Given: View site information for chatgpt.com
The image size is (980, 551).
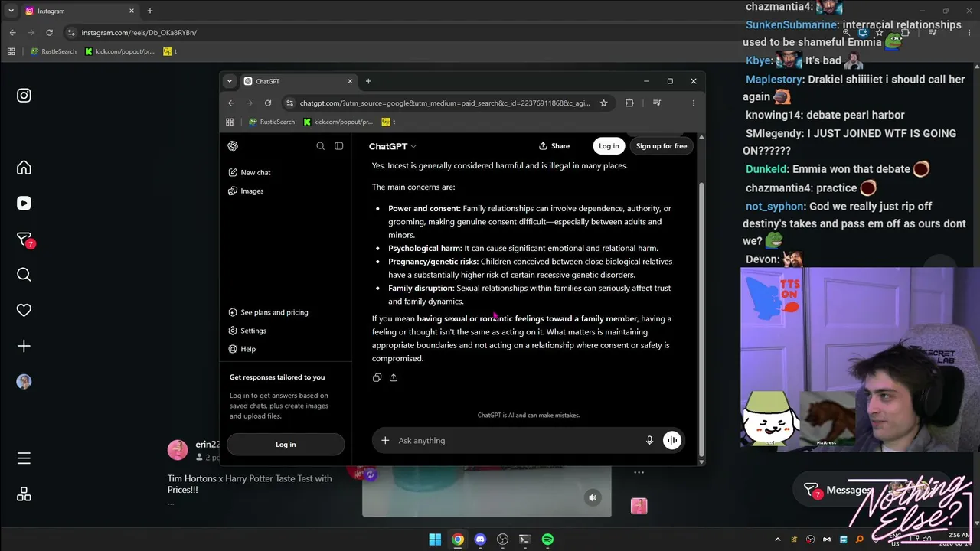Looking at the screenshot, I should coord(289,103).
